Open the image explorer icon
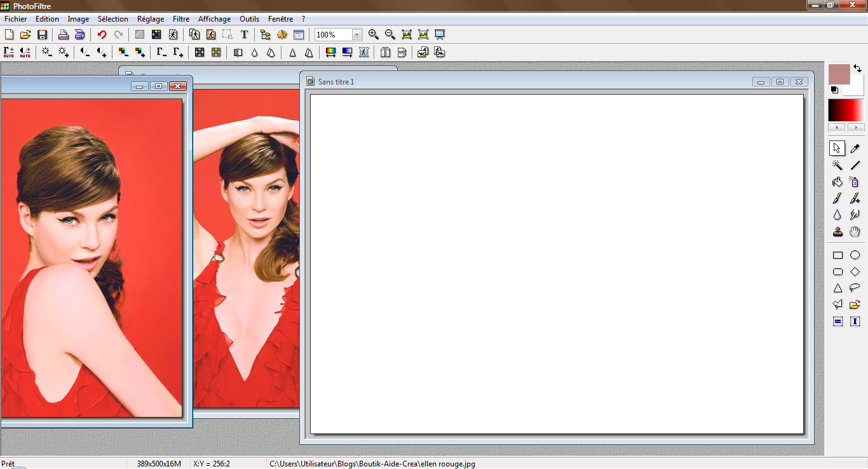Screen dimensions: 868x469 click(266, 35)
